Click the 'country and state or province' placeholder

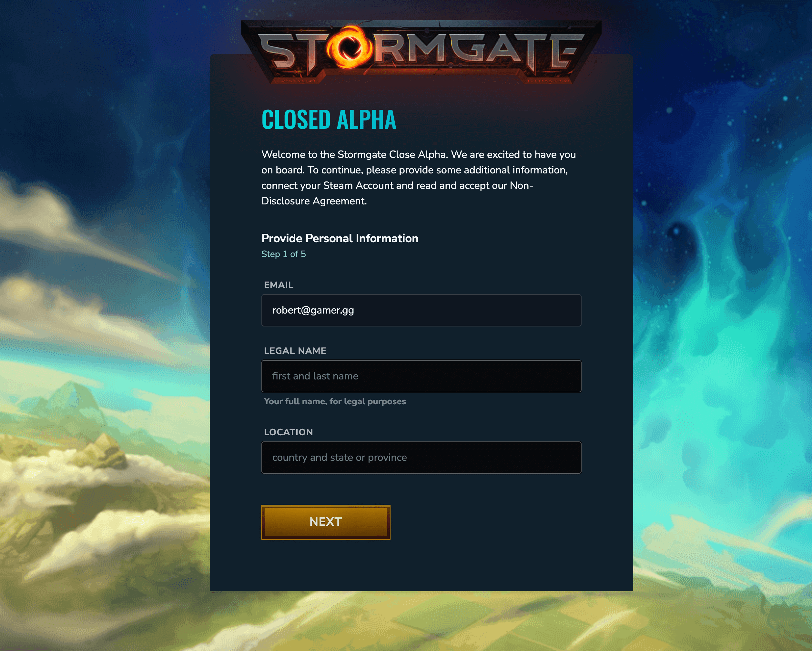coord(339,457)
